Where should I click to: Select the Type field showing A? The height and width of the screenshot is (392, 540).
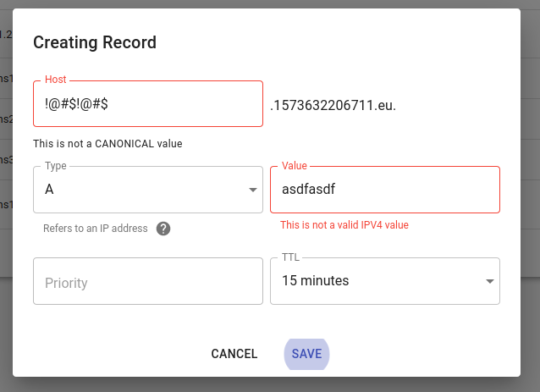point(148,190)
